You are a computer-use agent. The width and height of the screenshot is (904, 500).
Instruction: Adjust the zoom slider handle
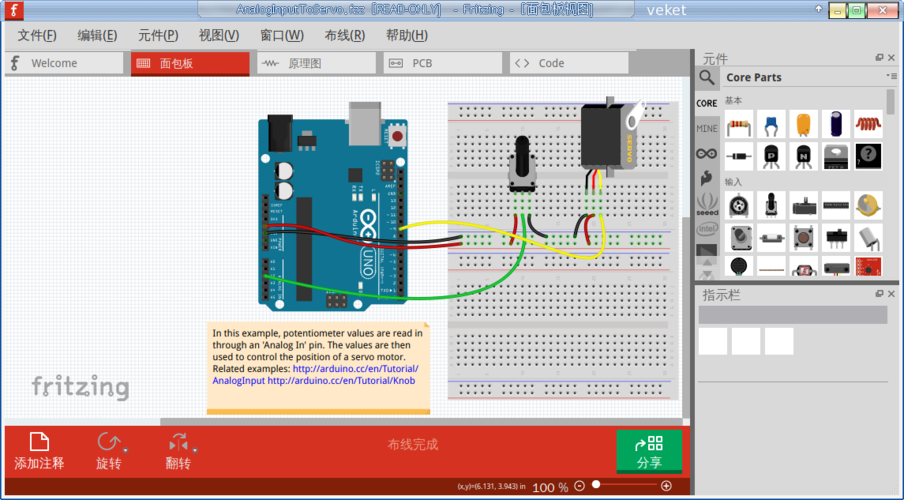pyautogui.click(x=597, y=484)
